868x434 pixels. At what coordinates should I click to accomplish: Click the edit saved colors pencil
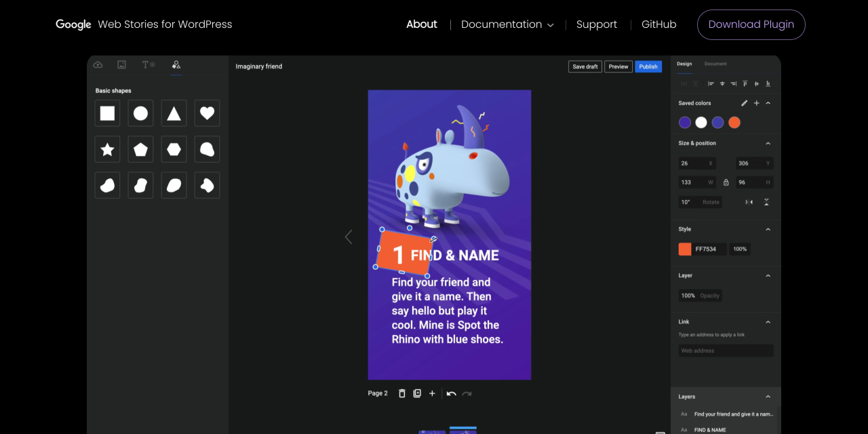tap(744, 103)
